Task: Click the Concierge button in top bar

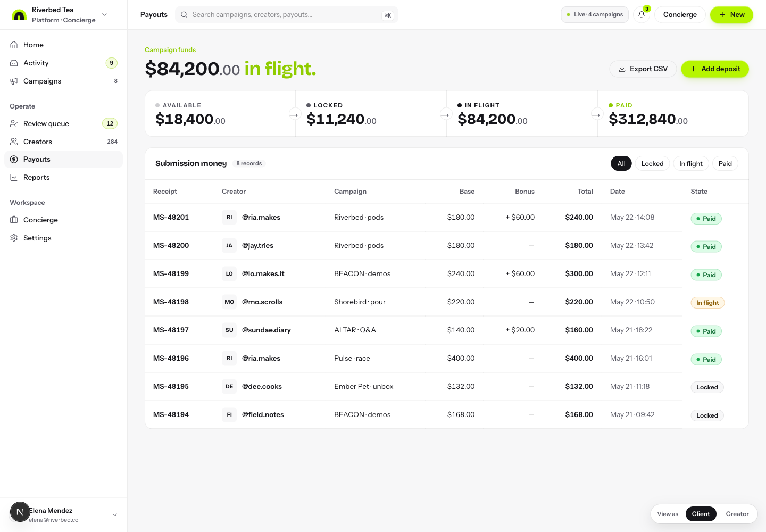Action: click(x=680, y=15)
